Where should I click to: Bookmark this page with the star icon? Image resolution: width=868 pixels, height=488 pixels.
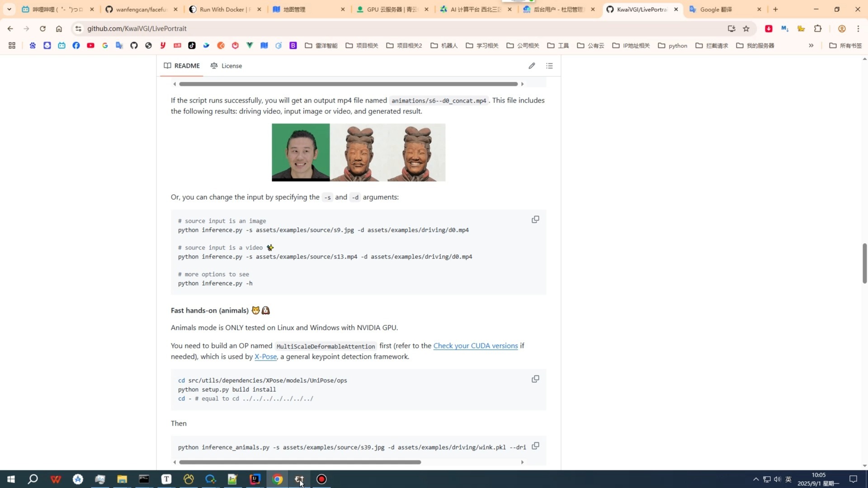[746, 28]
